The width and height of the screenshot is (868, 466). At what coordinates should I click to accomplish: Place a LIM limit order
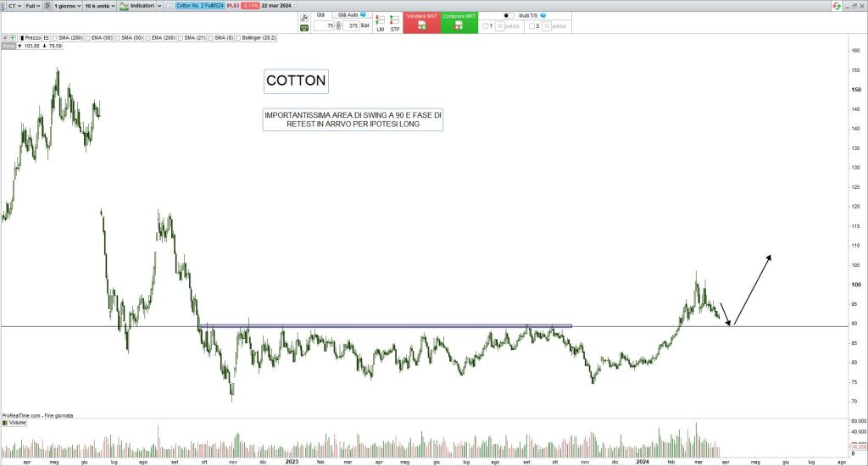pos(381,23)
